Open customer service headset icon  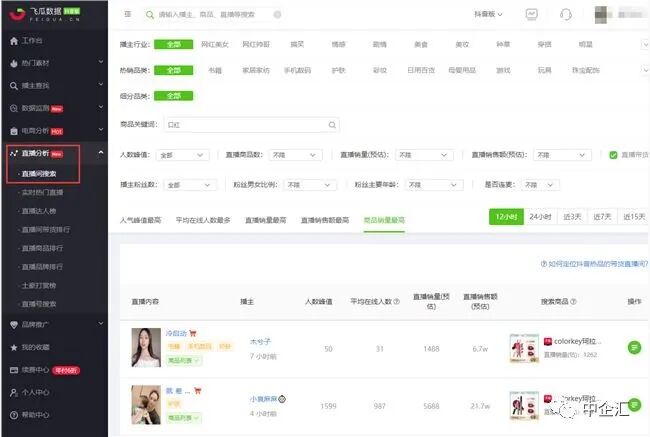tap(566, 15)
